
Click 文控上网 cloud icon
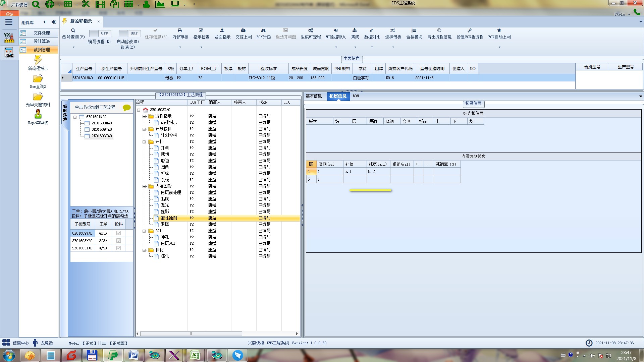(243, 31)
